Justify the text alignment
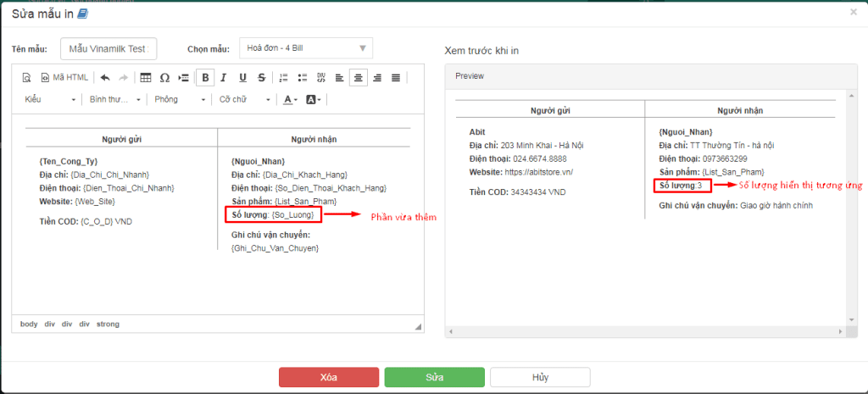868x394 pixels. tap(396, 78)
